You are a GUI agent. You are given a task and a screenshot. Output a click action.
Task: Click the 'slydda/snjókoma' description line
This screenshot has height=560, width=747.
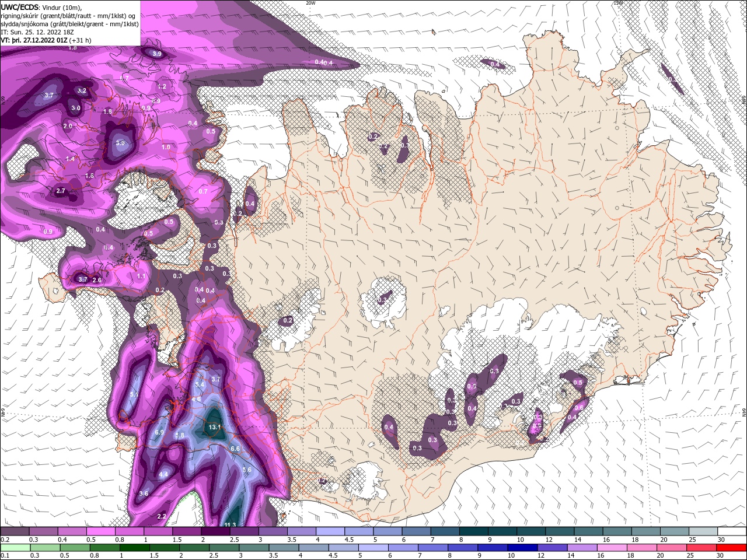coord(69,24)
